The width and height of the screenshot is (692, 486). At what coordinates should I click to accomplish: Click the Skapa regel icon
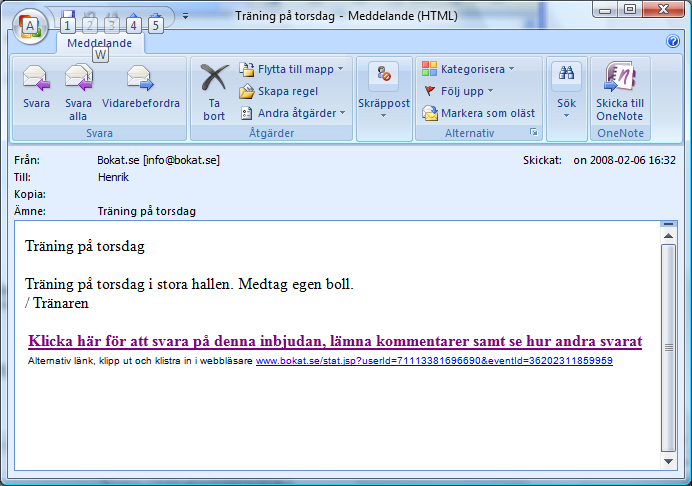247,91
